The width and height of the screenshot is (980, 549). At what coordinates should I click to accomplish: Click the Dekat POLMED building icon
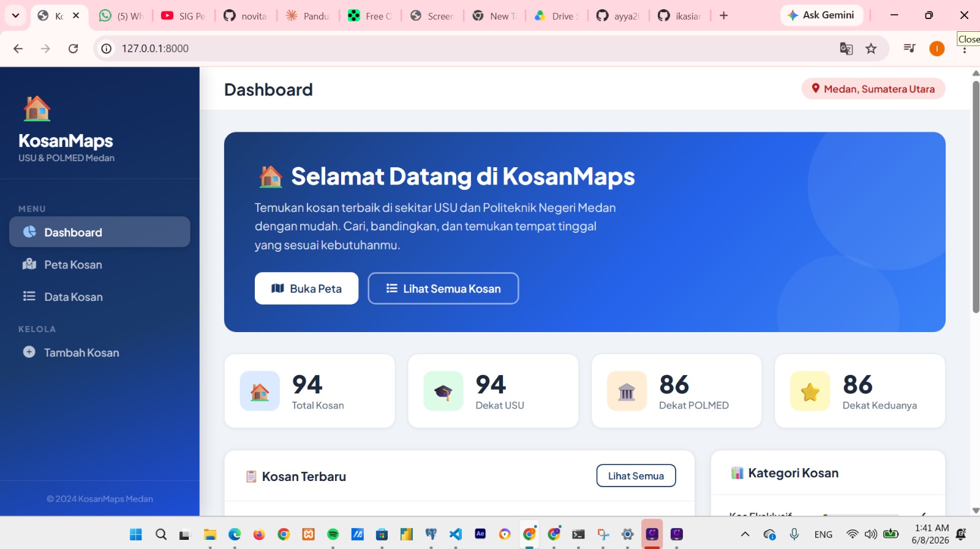pyautogui.click(x=627, y=391)
